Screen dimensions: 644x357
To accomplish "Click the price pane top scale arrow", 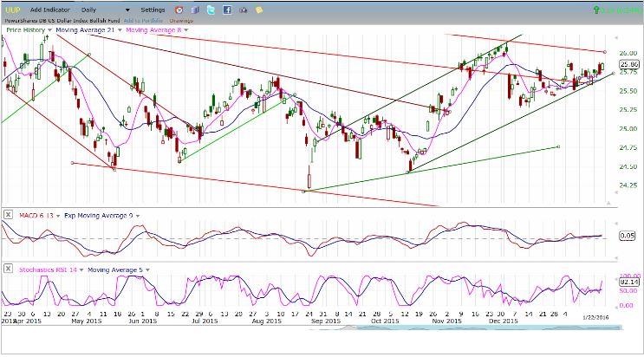I will (615, 37).
